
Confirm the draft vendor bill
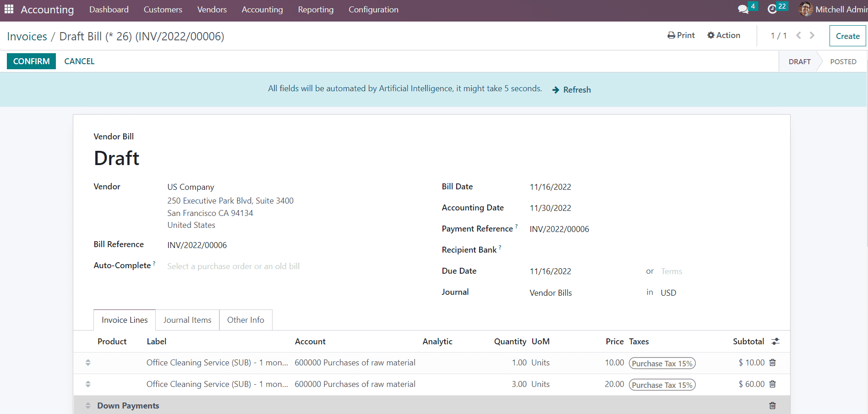[x=31, y=61]
